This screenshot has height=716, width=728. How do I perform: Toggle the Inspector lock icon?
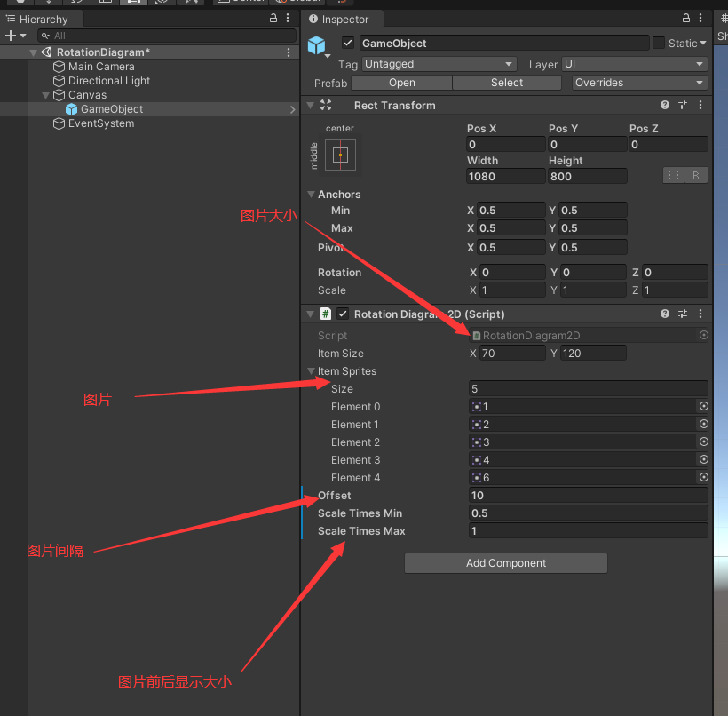pyautogui.click(x=685, y=18)
